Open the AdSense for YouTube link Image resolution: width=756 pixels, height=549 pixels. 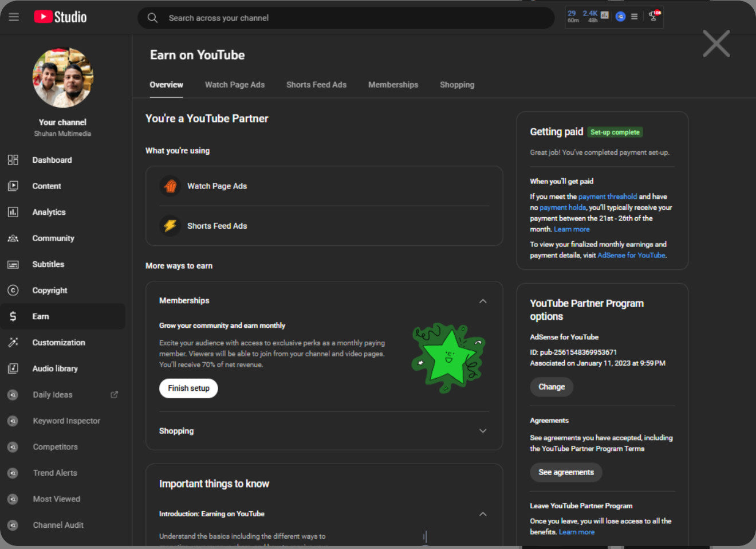631,255
